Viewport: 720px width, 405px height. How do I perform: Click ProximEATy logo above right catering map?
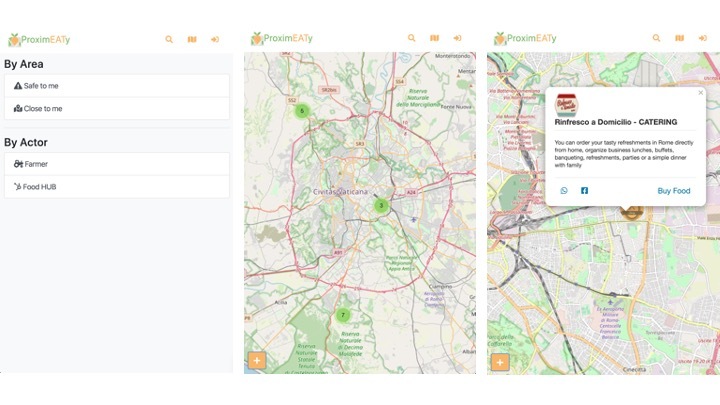pyautogui.click(x=525, y=38)
